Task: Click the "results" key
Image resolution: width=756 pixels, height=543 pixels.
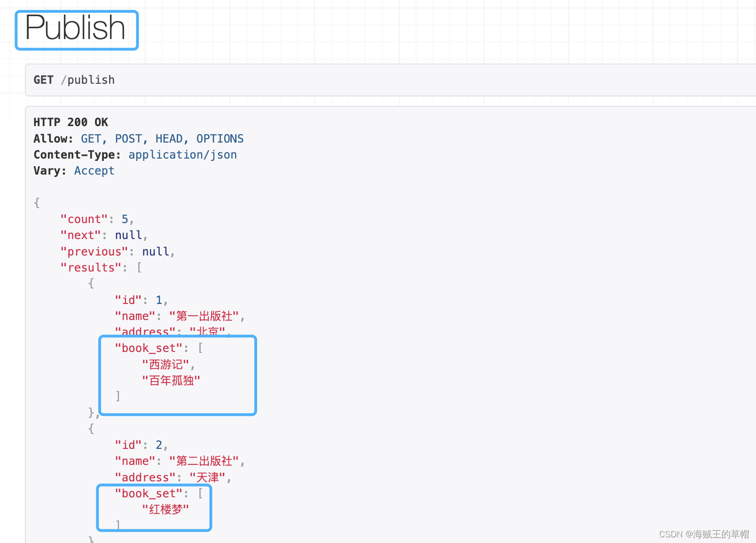Action: (x=91, y=268)
